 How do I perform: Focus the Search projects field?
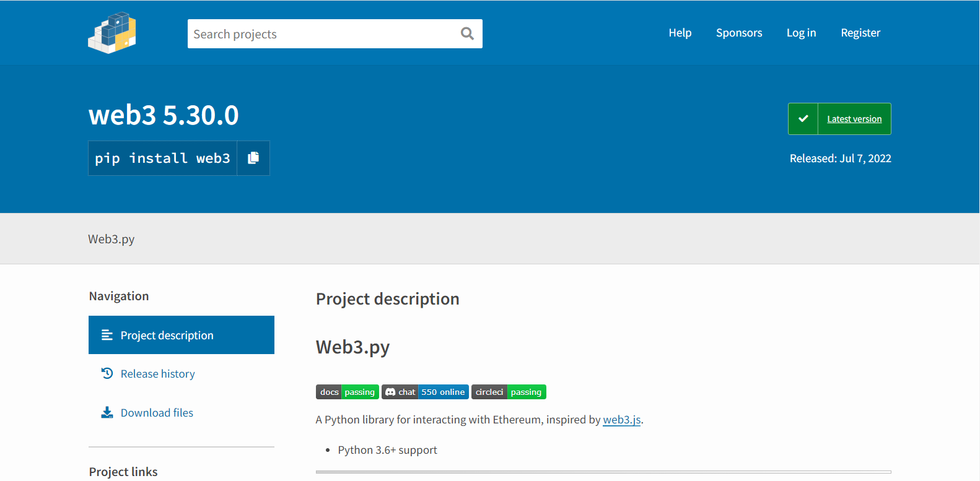pyautogui.click(x=335, y=33)
